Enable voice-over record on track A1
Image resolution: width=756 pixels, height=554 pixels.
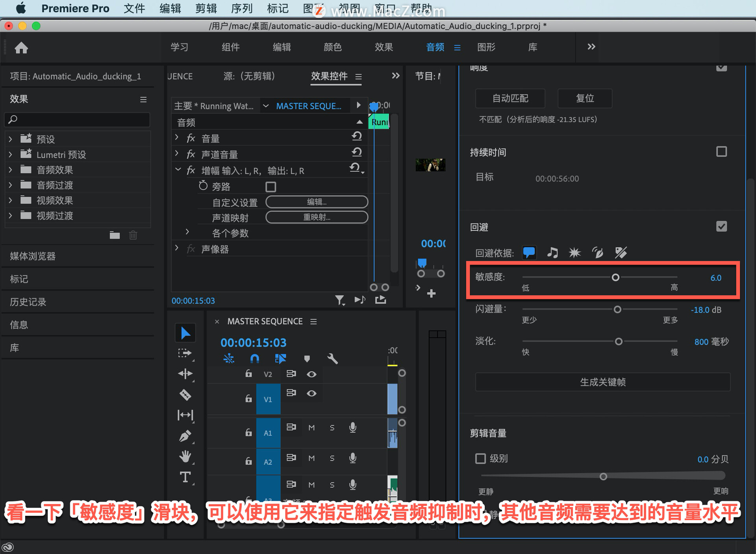[x=353, y=428]
